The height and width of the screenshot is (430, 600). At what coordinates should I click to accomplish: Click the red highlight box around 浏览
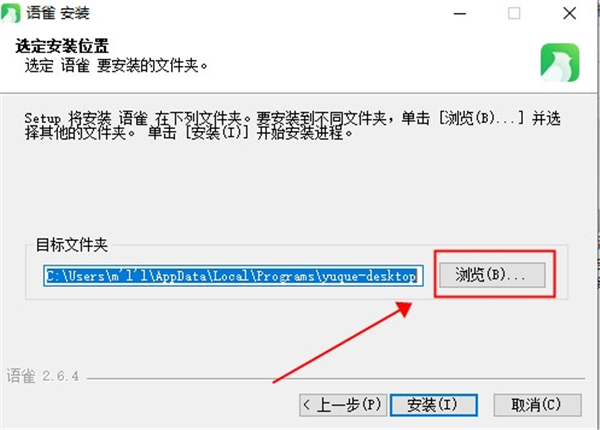tap(494, 274)
